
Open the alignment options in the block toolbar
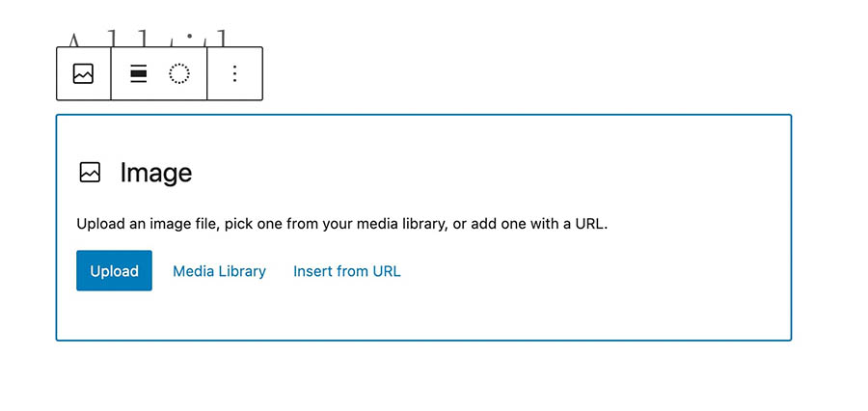click(139, 73)
